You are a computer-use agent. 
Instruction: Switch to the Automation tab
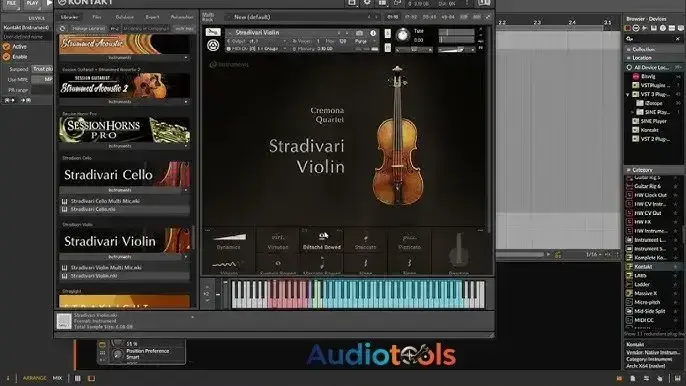point(182,17)
